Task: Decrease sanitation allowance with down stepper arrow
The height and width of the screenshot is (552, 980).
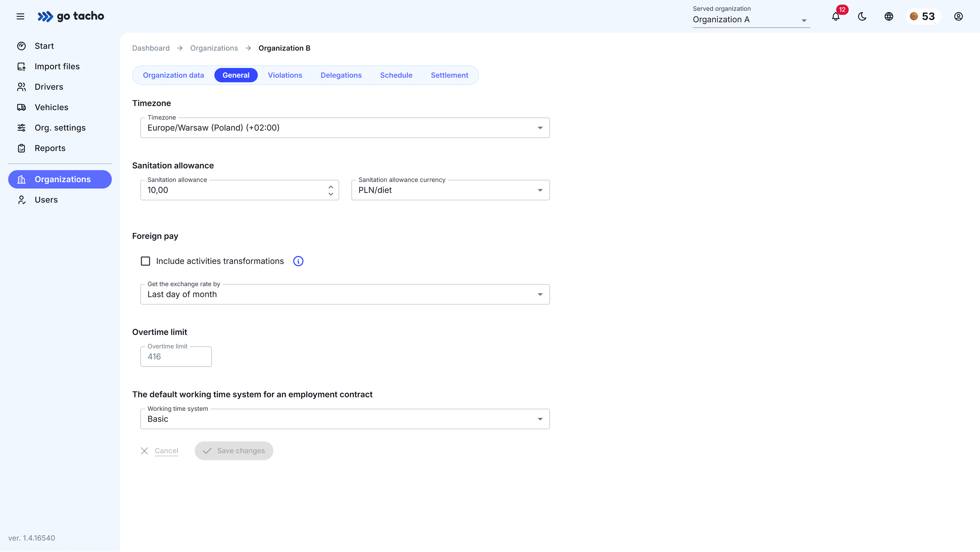Action: pos(330,194)
